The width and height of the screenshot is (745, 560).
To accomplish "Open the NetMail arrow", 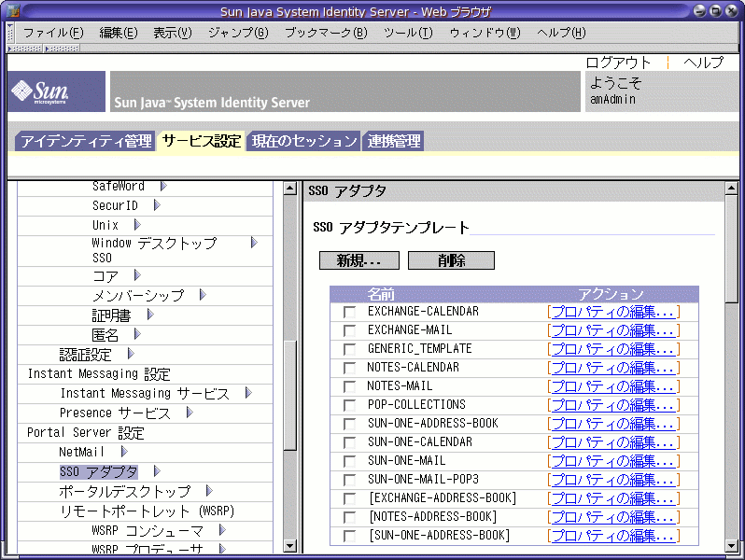I will click(124, 451).
